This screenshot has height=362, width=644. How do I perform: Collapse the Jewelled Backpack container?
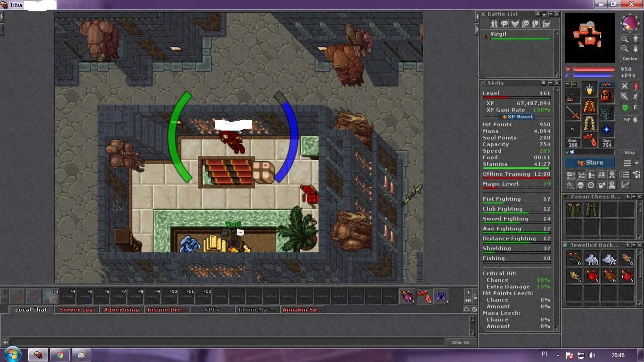(x=635, y=245)
